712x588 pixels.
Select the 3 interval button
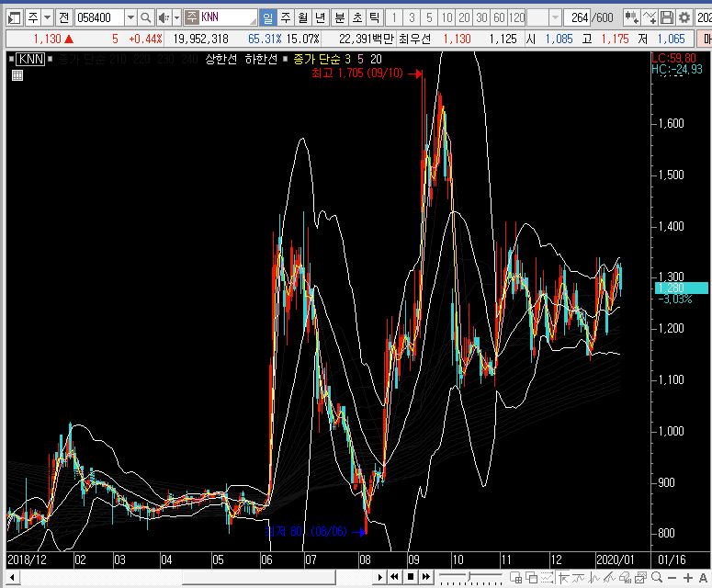tap(412, 18)
